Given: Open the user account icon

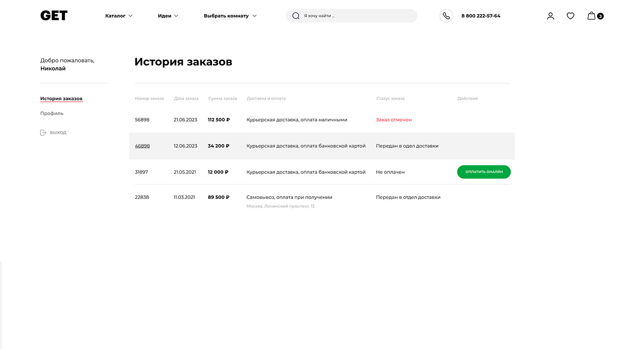Looking at the screenshot, I should [550, 16].
